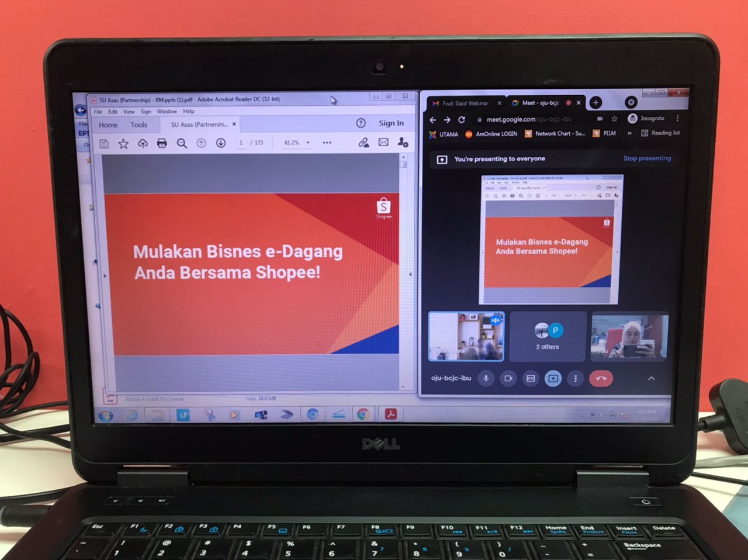Viewport: 748px width, 560px height.
Task: Upload the file using Acrobat's cloud icon
Action: coord(143,144)
